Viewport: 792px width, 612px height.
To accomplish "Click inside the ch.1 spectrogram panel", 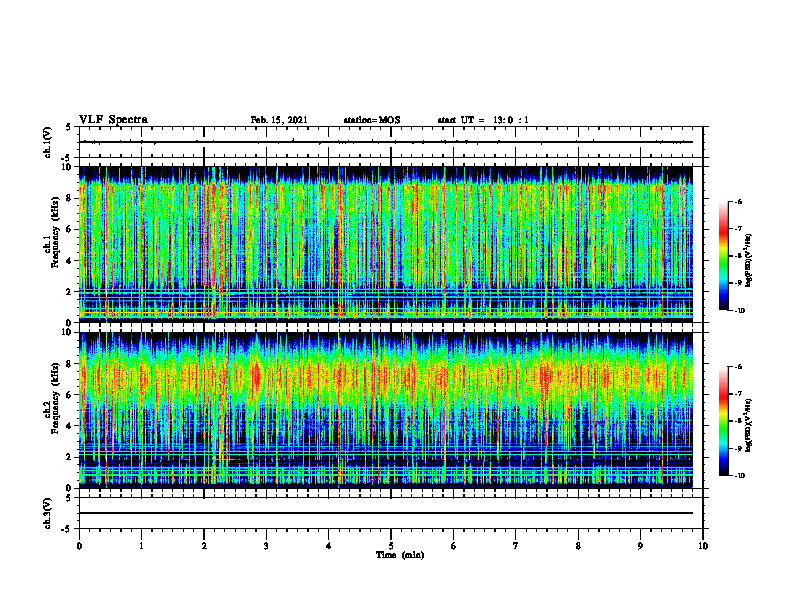I will pyautogui.click(x=385, y=244).
